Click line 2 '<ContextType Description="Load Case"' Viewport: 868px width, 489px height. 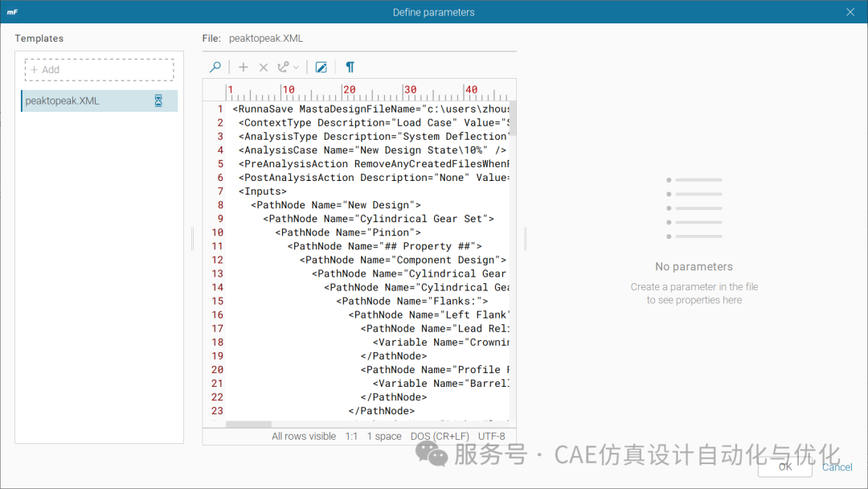point(374,123)
